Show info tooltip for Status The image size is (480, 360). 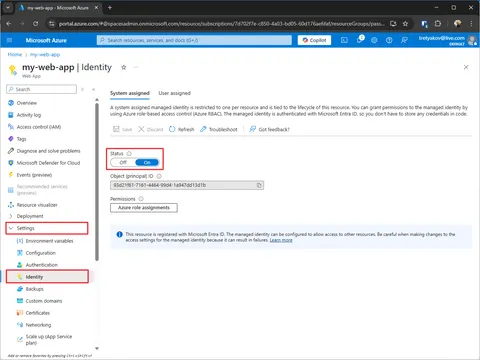[x=129, y=153]
